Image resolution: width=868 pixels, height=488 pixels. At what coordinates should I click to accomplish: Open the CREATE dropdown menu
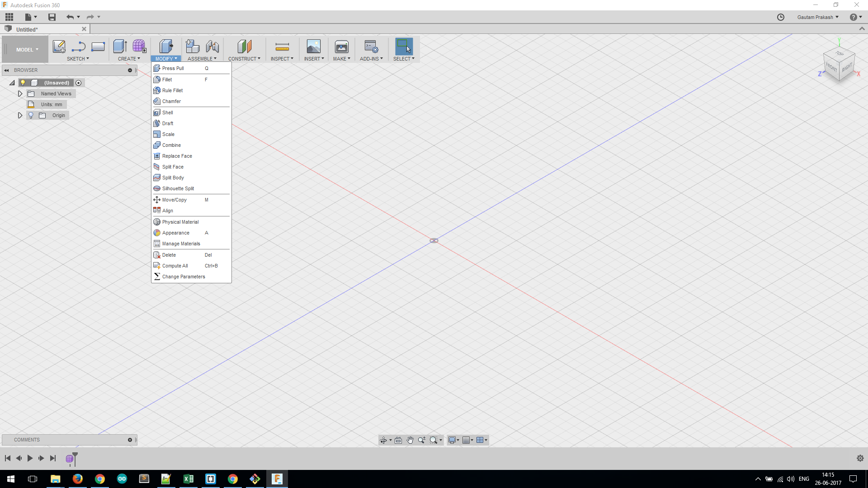click(129, 59)
